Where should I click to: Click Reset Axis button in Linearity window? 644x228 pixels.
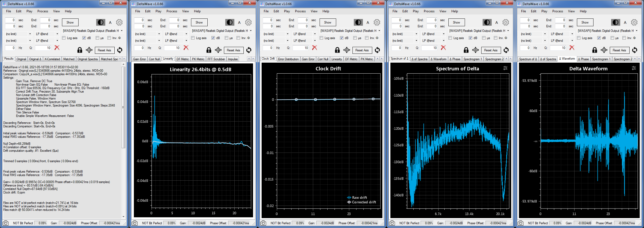tap(233, 50)
